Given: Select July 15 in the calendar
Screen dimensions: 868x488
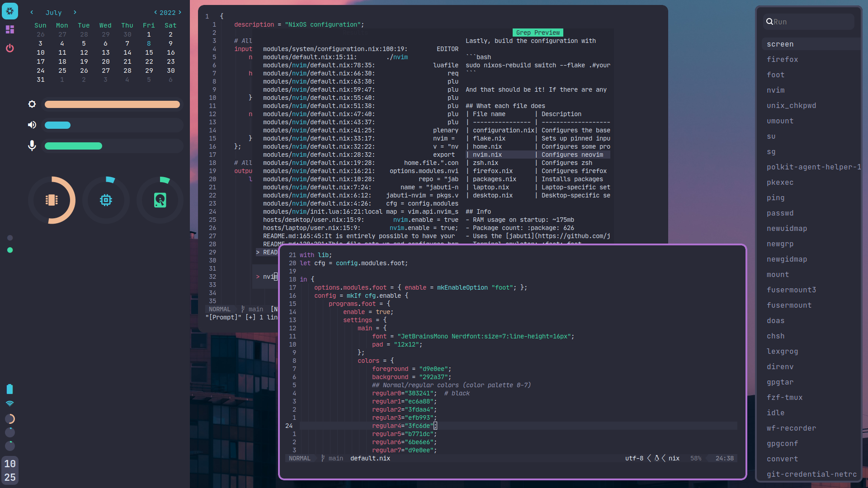Looking at the screenshot, I should (149, 52).
